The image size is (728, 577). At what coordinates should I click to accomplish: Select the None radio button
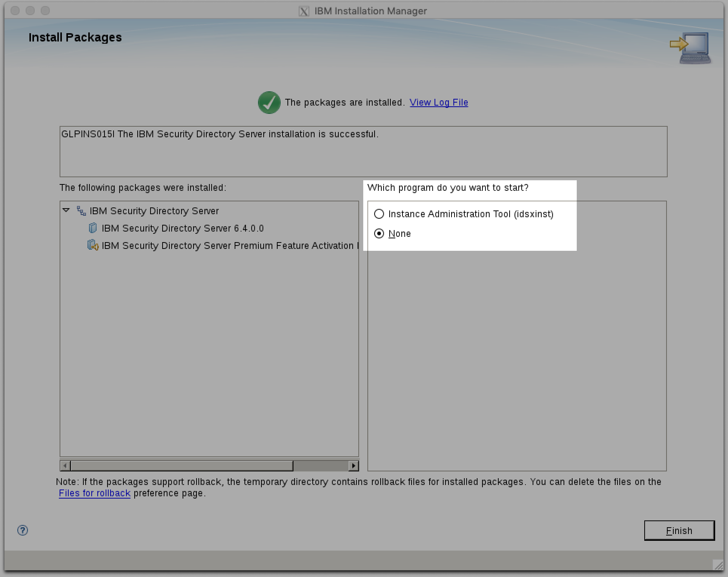tap(379, 233)
